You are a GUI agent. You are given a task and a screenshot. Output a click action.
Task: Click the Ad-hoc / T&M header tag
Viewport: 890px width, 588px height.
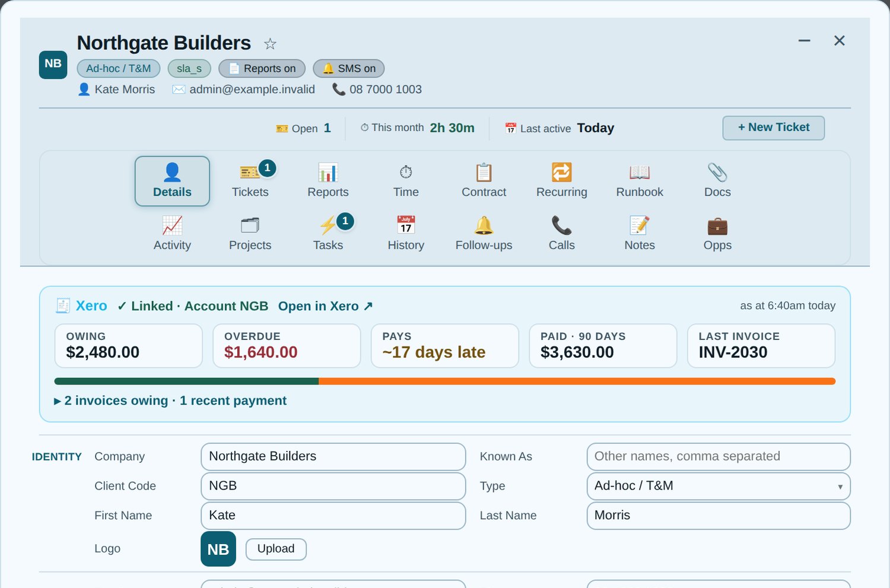click(119, 69)
